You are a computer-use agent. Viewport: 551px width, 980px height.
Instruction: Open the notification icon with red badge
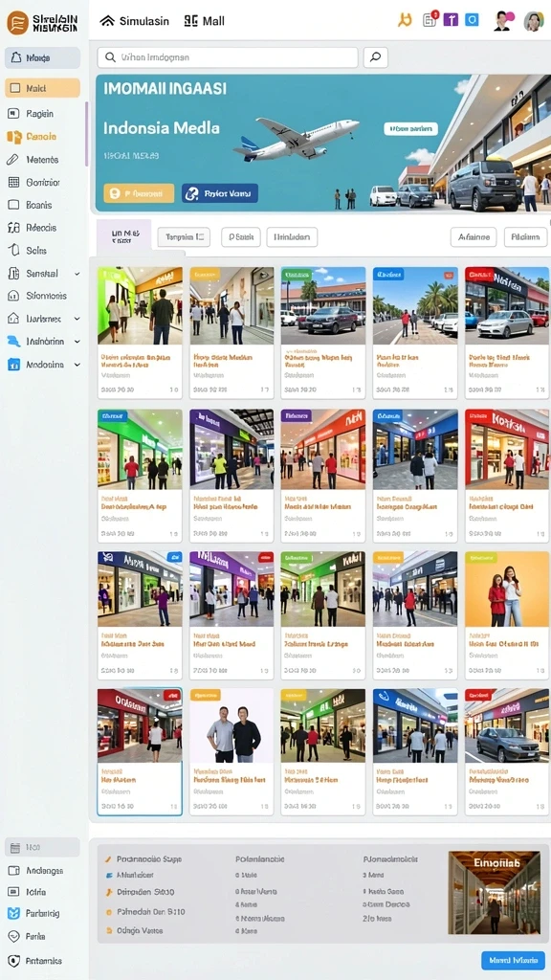point(430,19)
